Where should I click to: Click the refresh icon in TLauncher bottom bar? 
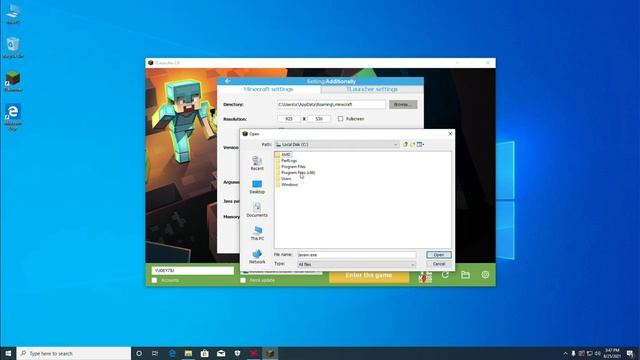(x=445, y=275)
